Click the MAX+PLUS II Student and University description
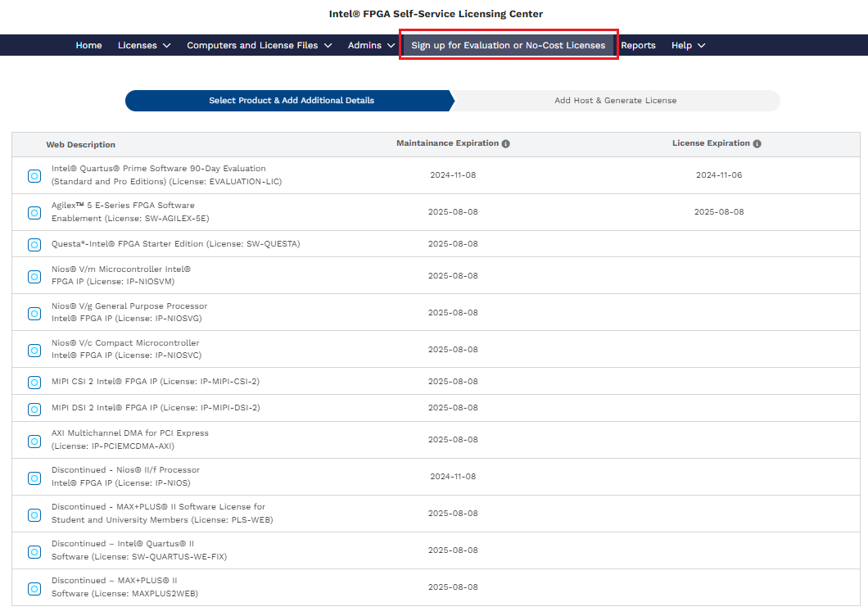The width and height of the screenshot is (868, 616). click(162, 513)
